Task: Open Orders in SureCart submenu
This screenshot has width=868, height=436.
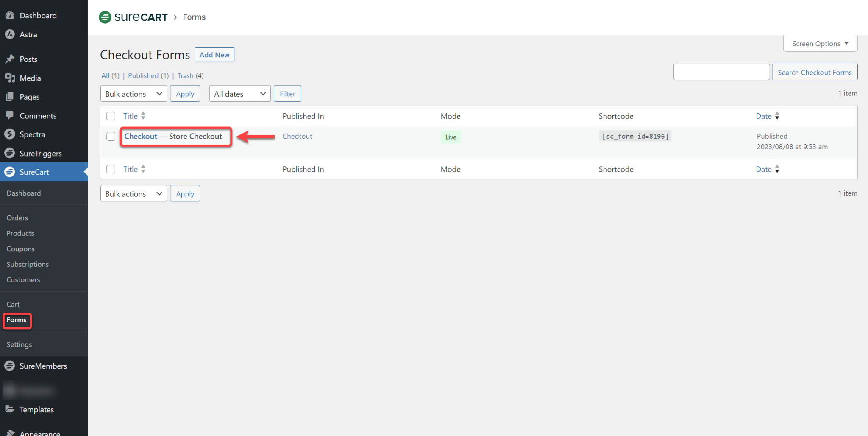Action: click(17, 218)
